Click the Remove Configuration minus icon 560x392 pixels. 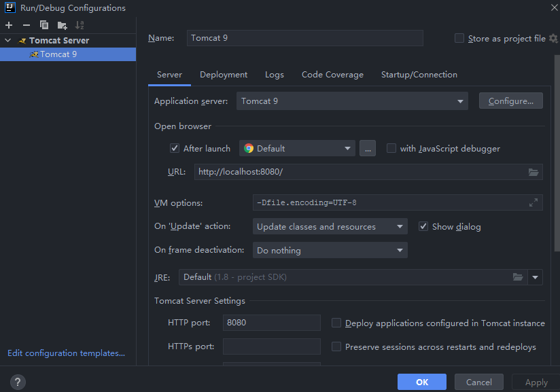[x=27, y=25]
